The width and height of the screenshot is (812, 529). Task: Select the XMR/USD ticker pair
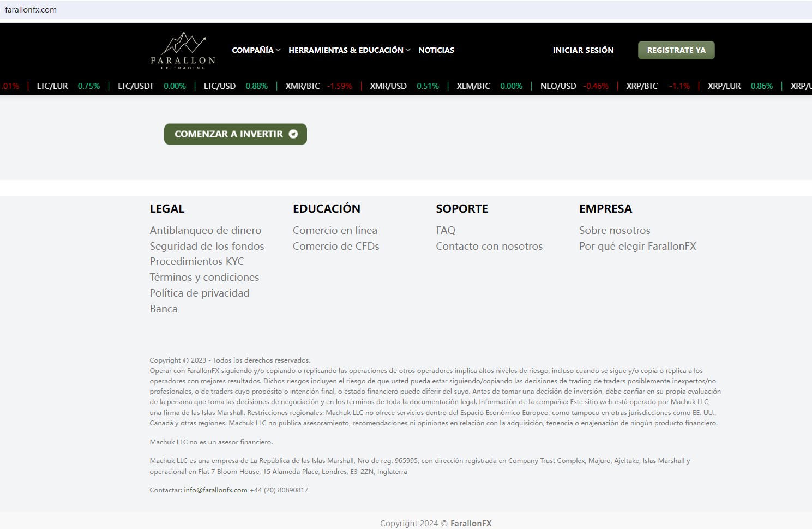tap(388, 86)
